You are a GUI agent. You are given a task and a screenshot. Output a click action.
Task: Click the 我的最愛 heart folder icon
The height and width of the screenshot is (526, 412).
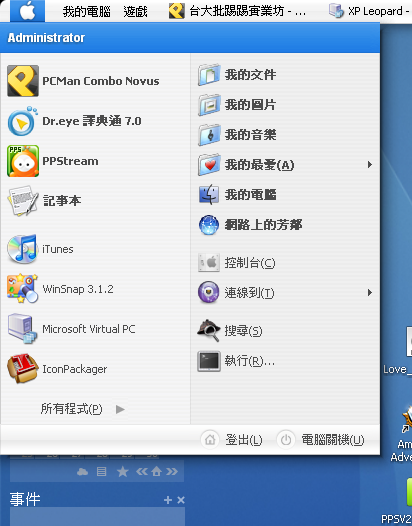point(209,165)
